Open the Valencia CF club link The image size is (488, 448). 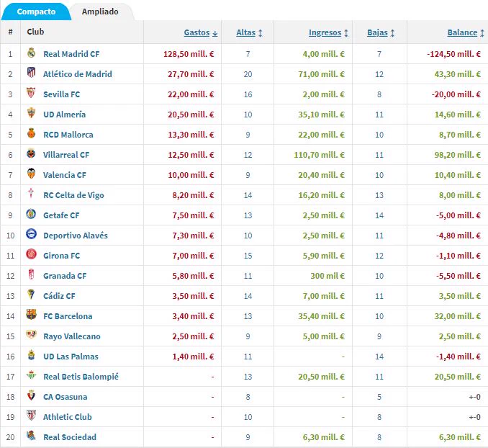coord(65,175)
